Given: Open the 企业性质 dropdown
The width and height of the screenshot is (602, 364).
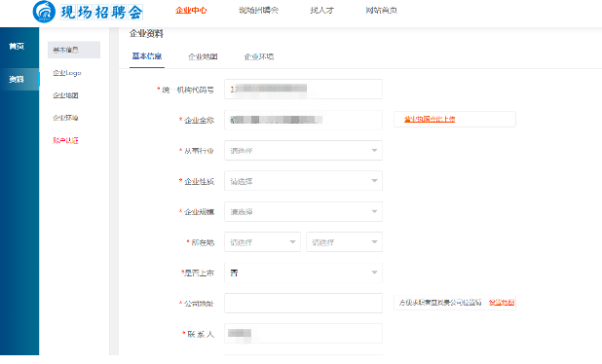Looking at the screenshot, I should [303, 181].
